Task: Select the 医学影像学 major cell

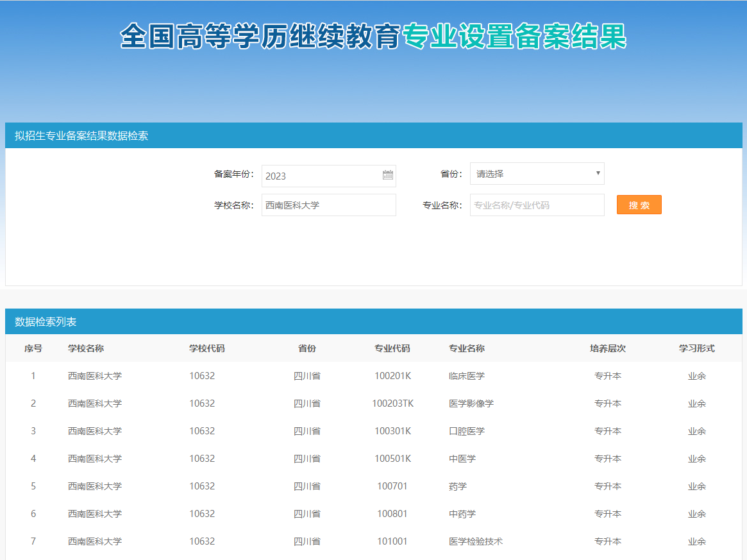Action: tap(471, 403)
